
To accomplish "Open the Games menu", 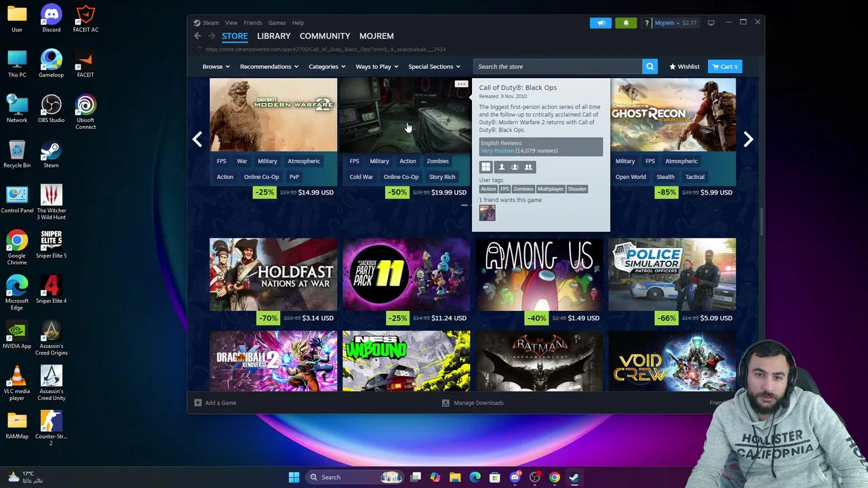I will click(277, 23).
